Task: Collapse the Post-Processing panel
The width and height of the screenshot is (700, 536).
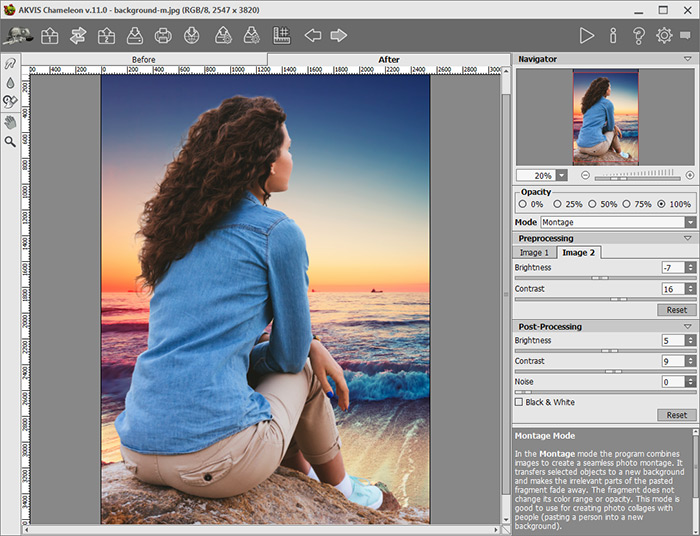Action: point(688,327)
